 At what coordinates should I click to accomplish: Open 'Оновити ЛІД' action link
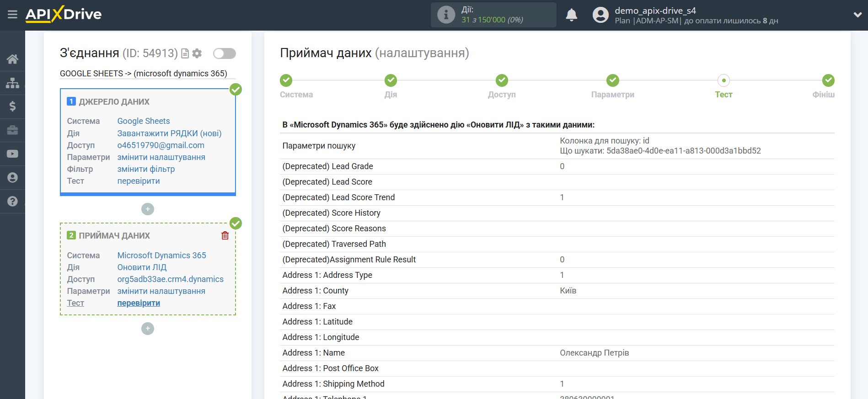[x=142, y=267]
